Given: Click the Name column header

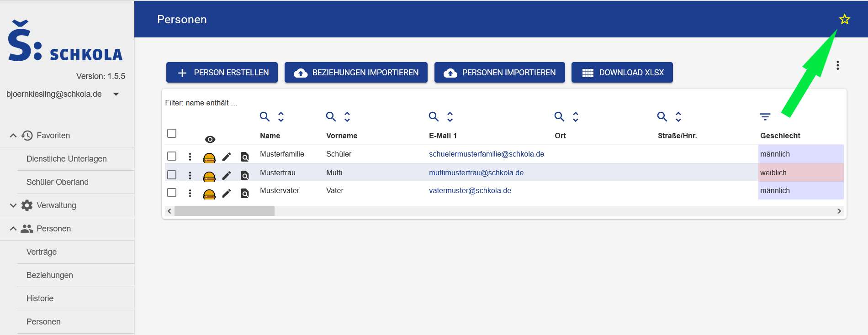Looking at the screenshot, I should coord(270,136).
